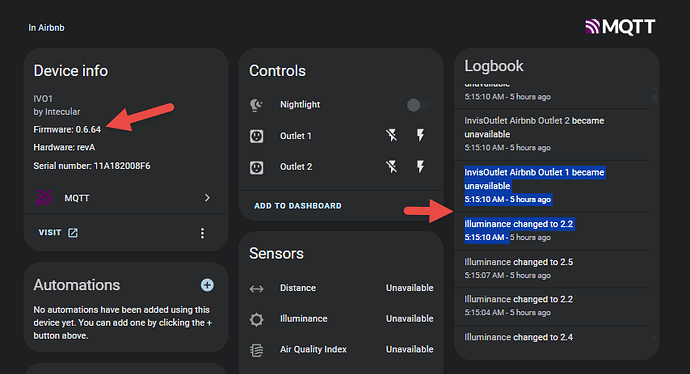690x374 pixels.
Task: Turn on Outlet 2 with flash icon
Action: click(420, 166)
